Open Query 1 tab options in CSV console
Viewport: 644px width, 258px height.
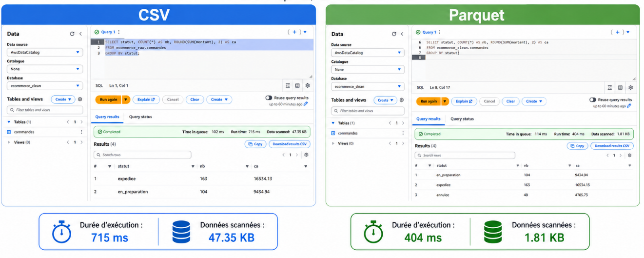click(118, 32)
